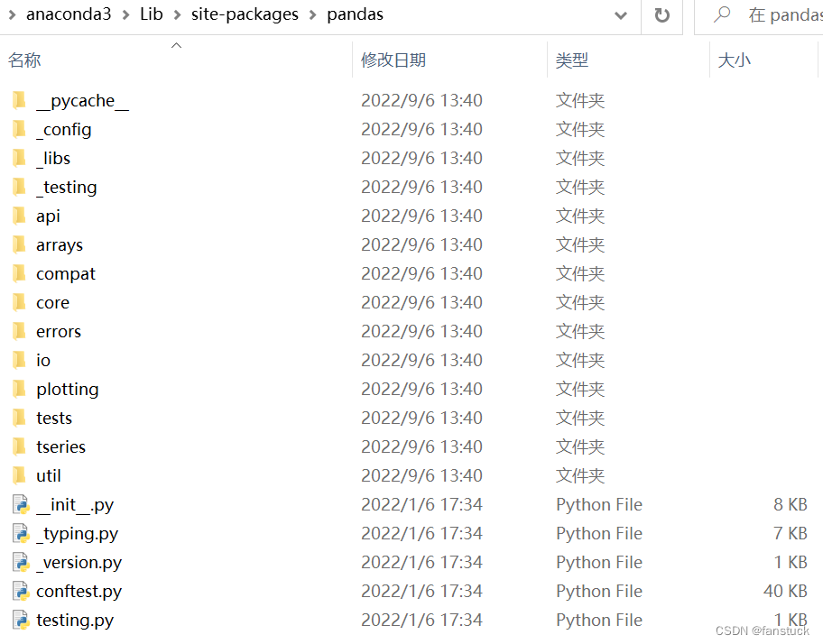Screen dimensions: 823x644
Task: Select the _testing folder name
Action: 67,188
